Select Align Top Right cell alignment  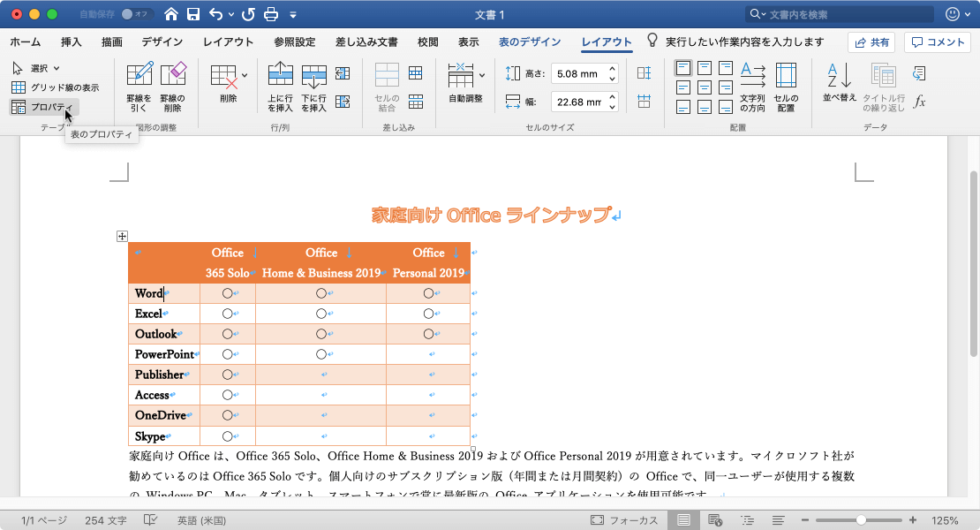pyautogui.click(x=725, y=67)
